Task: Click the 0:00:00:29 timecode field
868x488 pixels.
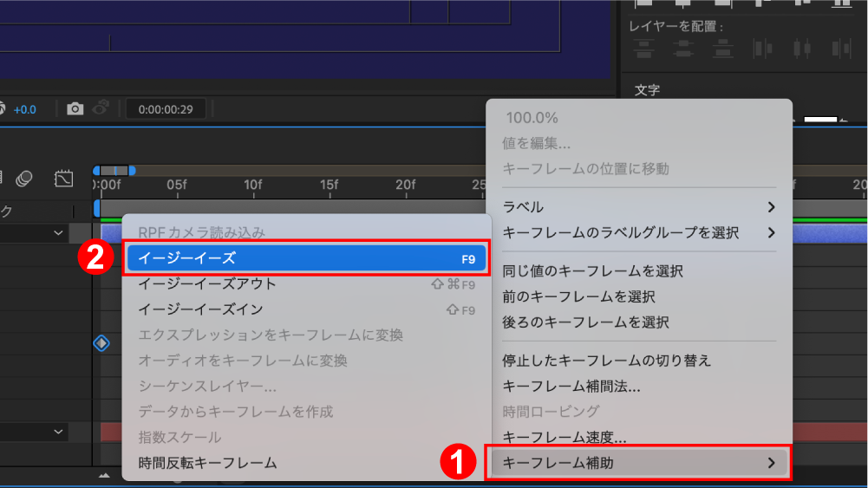Action: click(x=166, y=109)
